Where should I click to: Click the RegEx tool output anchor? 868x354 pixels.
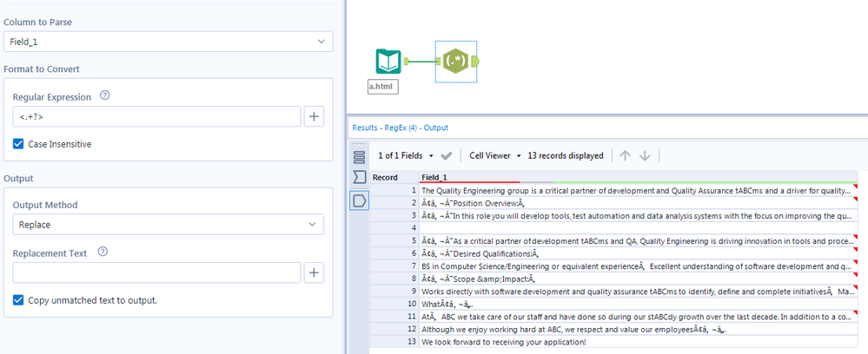click(x=475, y=62)
